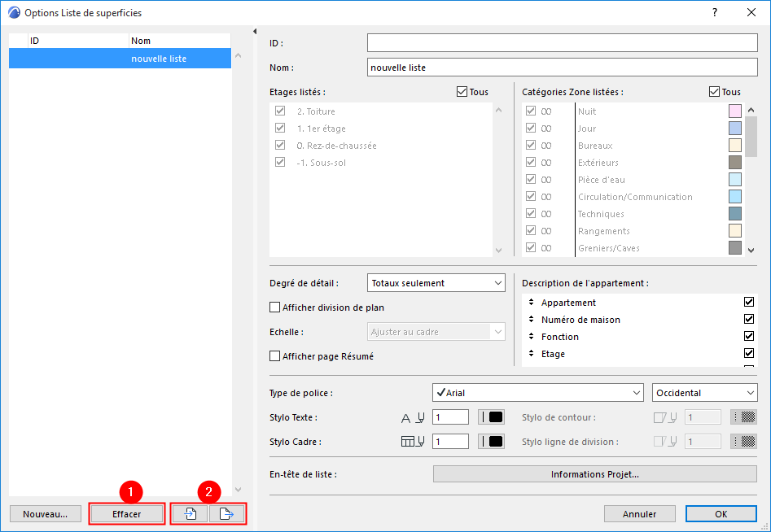This screenshot has width=771, height=532.
Task: Open the Echelle Ajuster au cadre dropdown
Action: pyautogui.click(x=436, y=332)
